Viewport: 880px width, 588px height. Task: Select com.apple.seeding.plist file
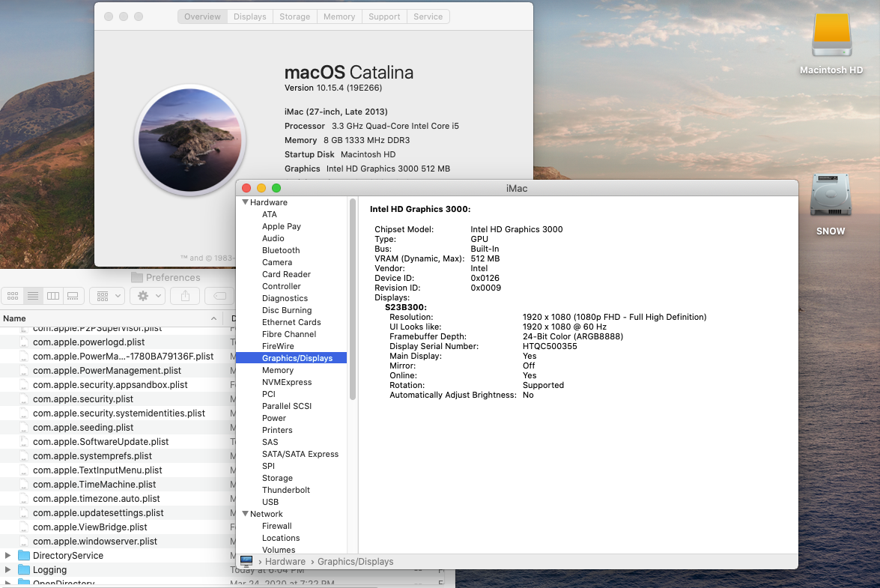[x=83, y=427]
